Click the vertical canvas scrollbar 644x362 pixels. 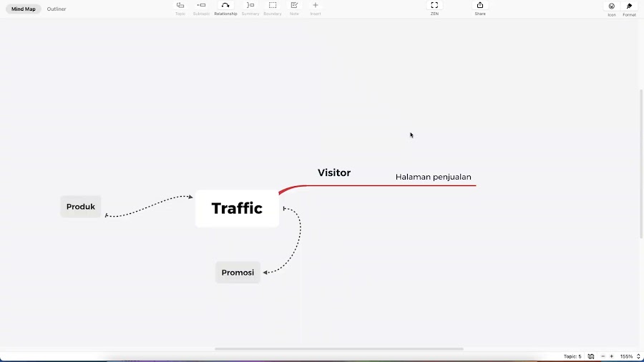[x=641, y=163]
